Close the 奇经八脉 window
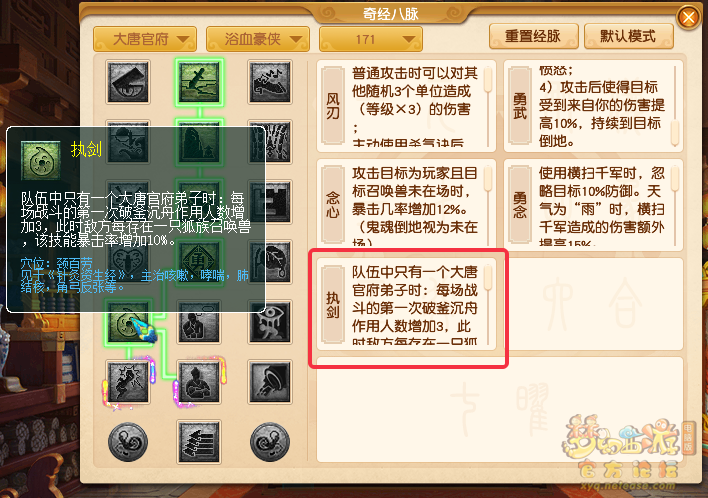Image resolution: width=708 pixels, height=498 pixels. click(688, 17)
